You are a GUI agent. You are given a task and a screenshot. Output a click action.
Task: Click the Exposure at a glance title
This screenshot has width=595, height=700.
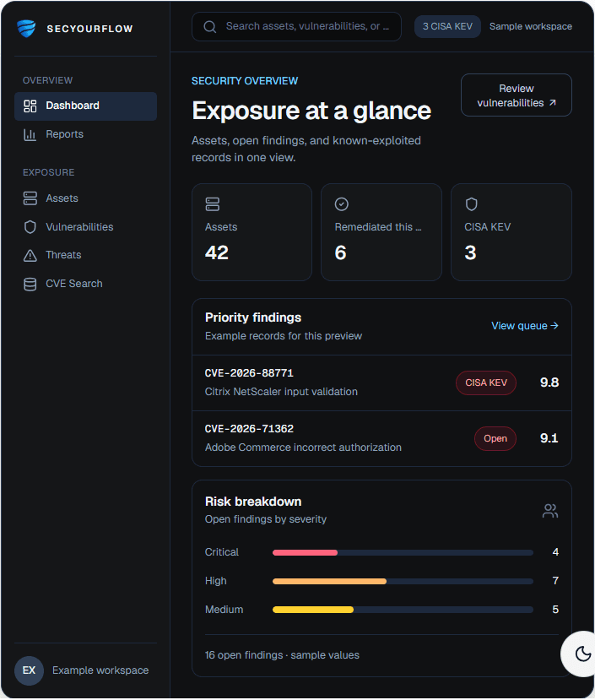[x=311, y=111]
